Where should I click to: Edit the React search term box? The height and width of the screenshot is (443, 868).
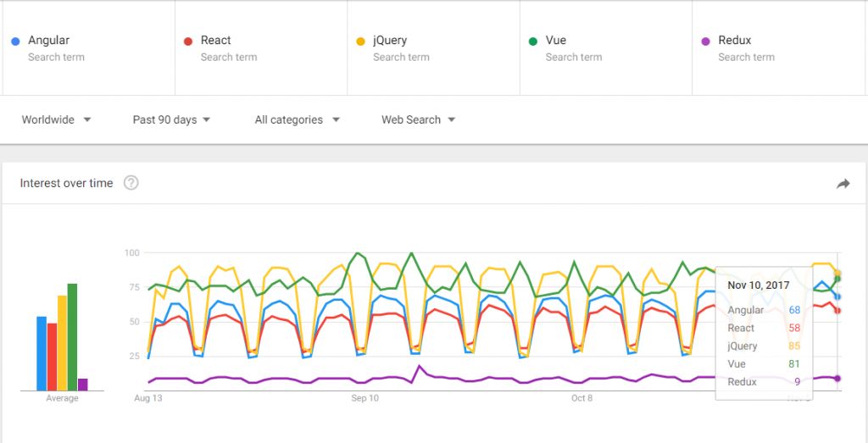(x=261, y=47)
